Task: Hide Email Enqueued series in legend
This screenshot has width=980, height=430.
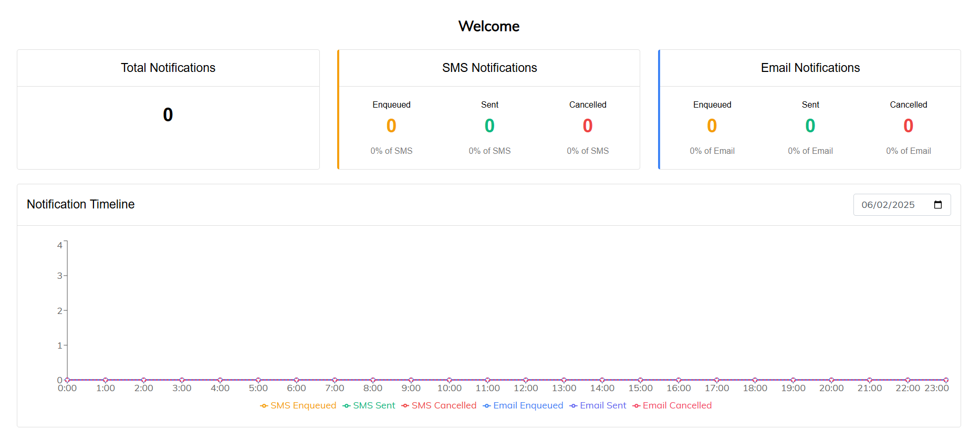Action: tap(523, 405)
